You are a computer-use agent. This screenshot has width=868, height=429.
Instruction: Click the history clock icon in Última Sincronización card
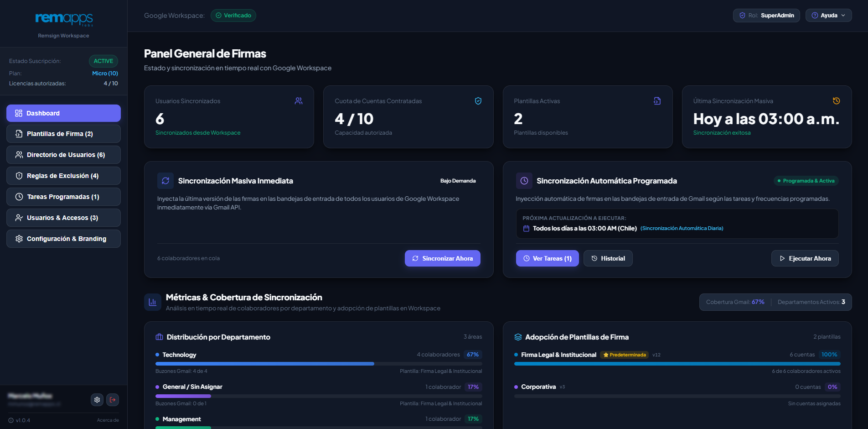836,101
